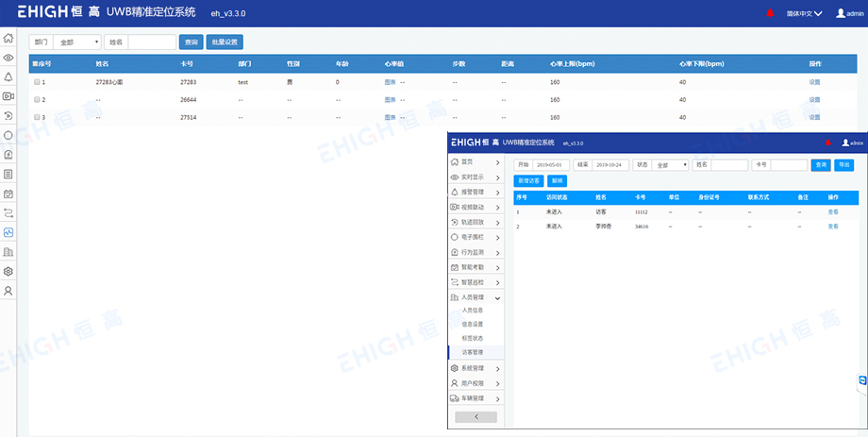This screenshot has width=868, height=437.
Task: Select patrol route icon in collapsed sidebar
Action: pos(8,213)
